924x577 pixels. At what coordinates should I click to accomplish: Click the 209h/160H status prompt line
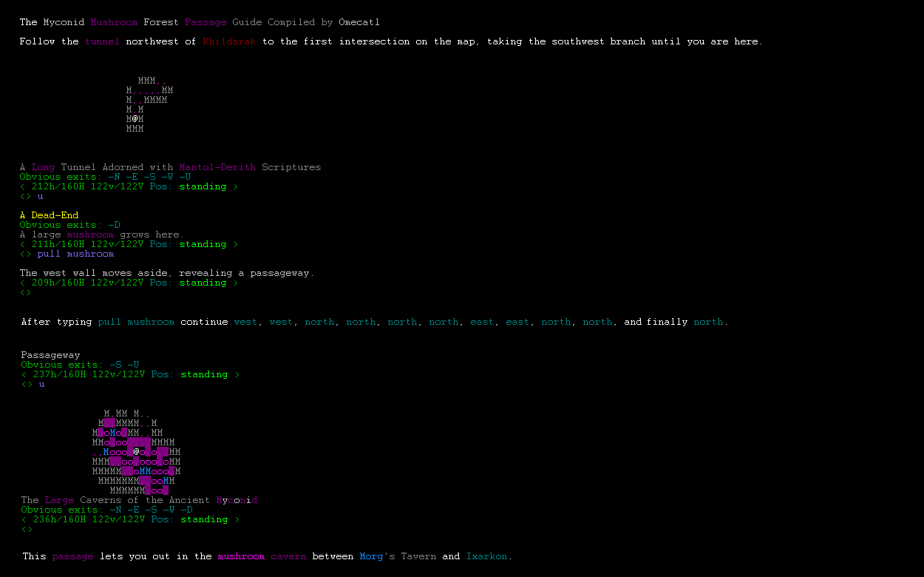tap(129, 283)
